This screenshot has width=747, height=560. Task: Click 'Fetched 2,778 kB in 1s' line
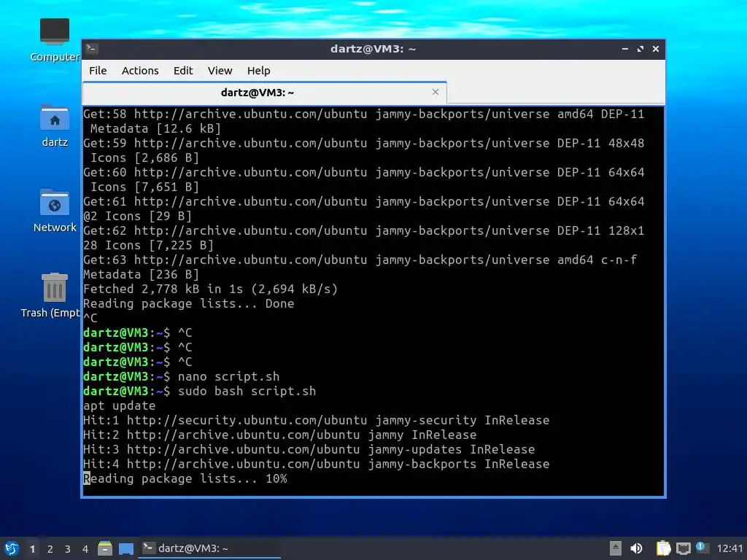tap(210, 289)
